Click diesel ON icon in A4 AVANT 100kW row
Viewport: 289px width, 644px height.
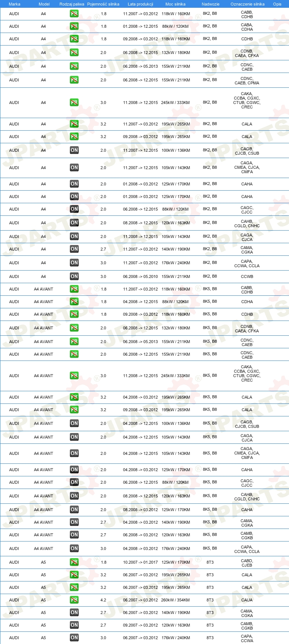74,423
